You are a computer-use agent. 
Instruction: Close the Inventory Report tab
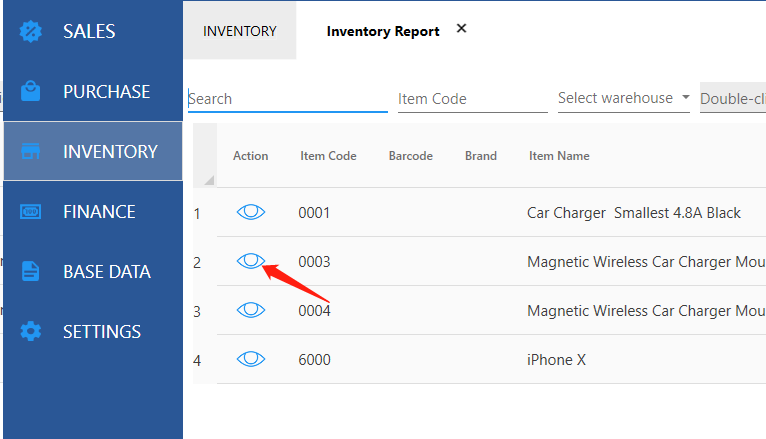(461, 29)
